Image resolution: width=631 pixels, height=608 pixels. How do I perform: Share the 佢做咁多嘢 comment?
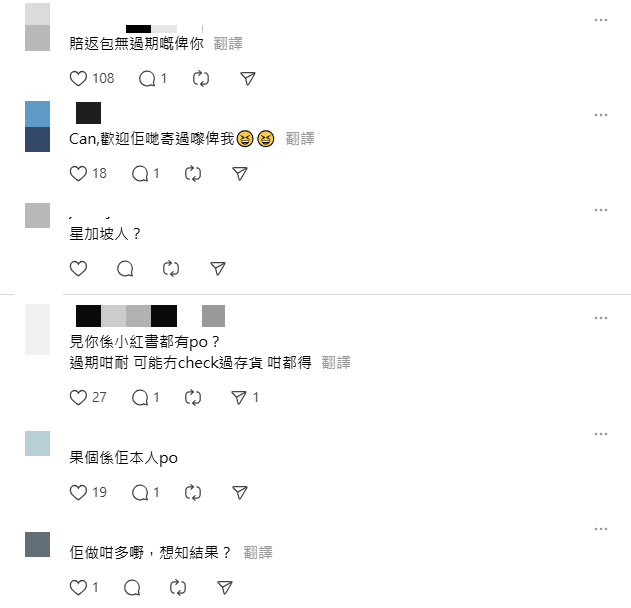[225, 588]
